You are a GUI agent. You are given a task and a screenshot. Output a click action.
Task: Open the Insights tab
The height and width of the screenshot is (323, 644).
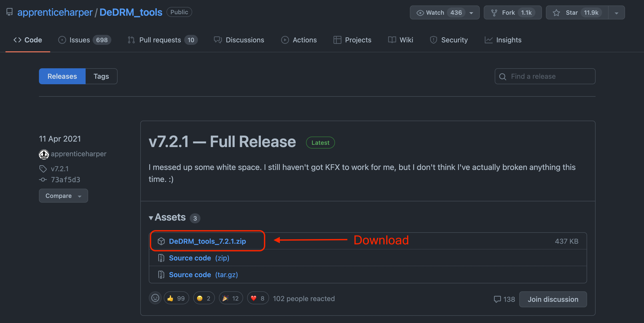click(x=503, y=40)
